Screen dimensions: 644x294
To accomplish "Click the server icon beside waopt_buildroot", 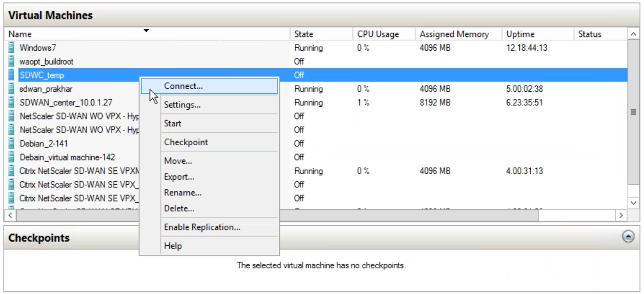I will pos(11,62).
